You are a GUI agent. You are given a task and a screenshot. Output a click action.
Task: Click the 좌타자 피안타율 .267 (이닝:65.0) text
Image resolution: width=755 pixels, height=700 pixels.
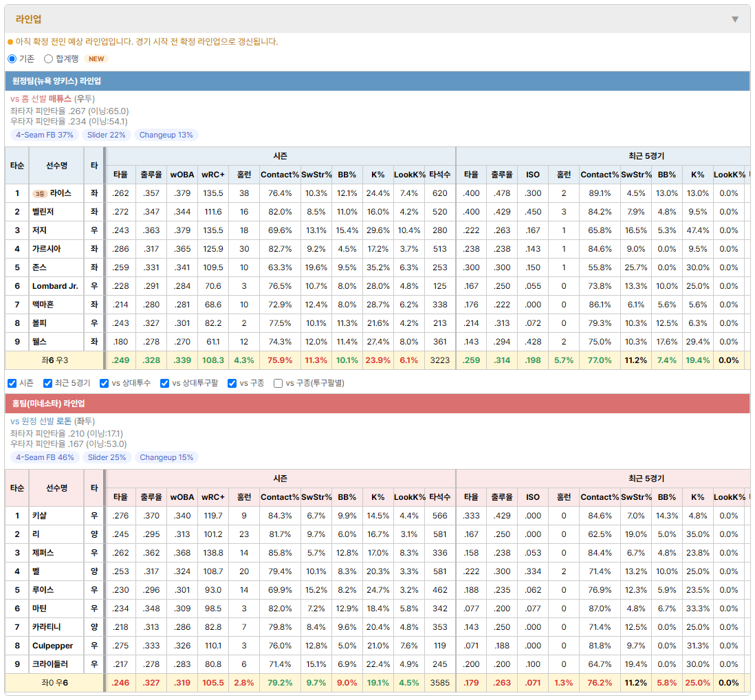(69, 111)
